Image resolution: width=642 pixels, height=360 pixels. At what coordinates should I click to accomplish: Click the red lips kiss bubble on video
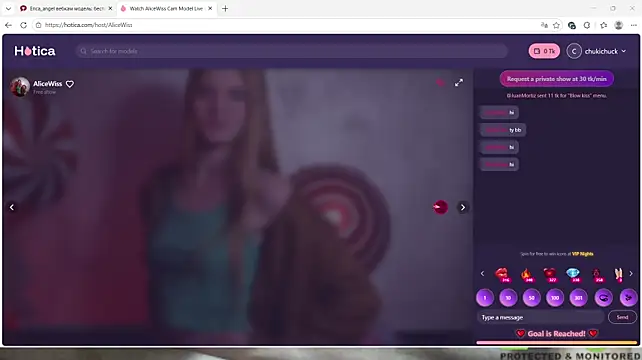441,207
